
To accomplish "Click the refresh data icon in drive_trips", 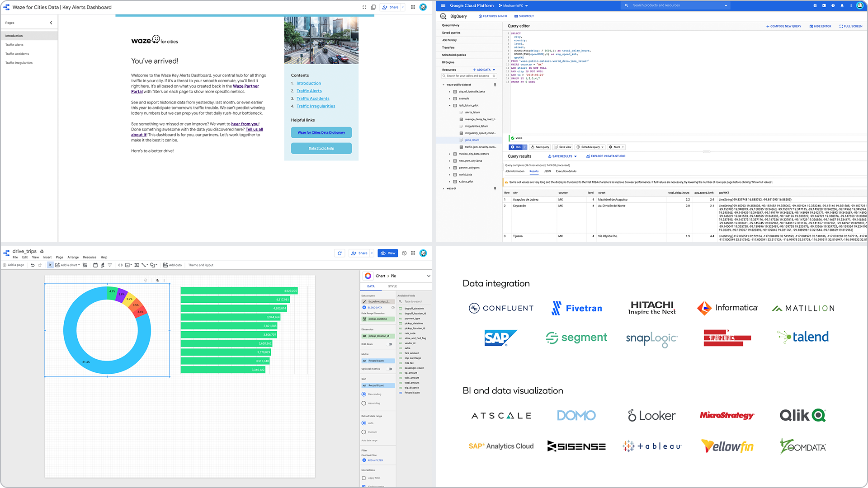I will [x=340, y=253].
